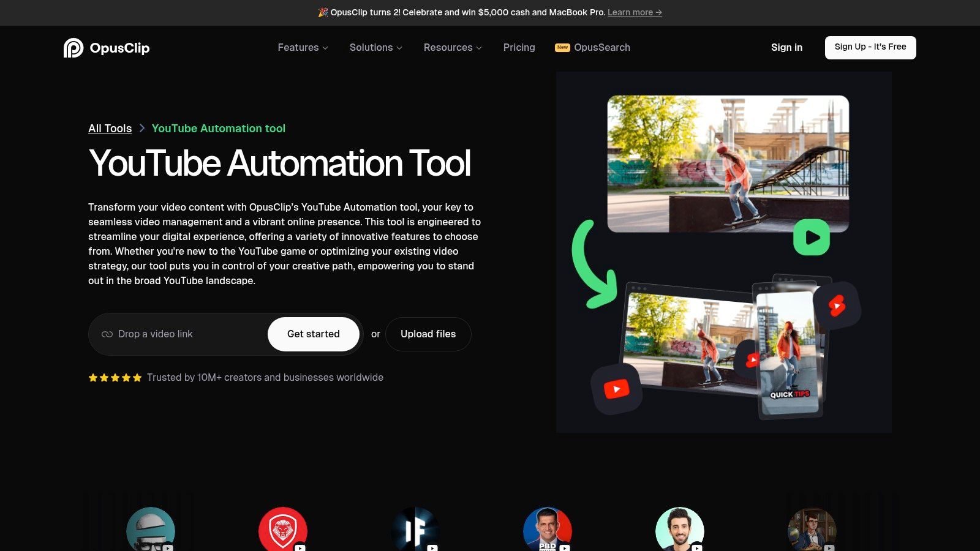This screenshot has width=980, height=551.
Task: Click the PBD channel avatar
Action: [548, 530]
